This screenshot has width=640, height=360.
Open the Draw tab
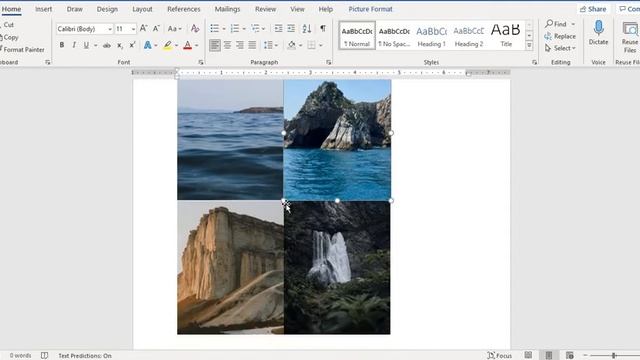click(75, 9)
